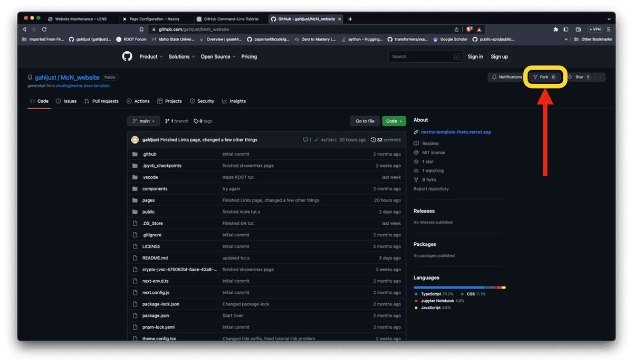Click the share icon in address bar
Viewport: 633px width, 364px height.
(x=456, y=30)
